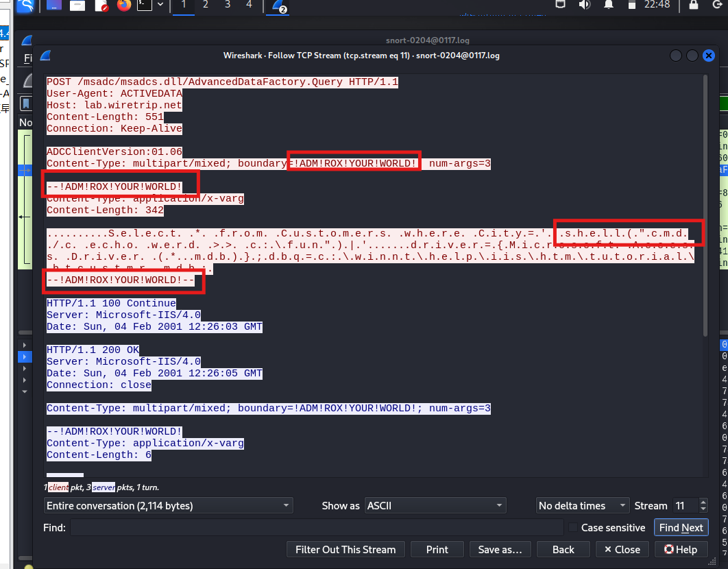Click the resize grip at the dialog's bottom-right corner
The image size is (728, 569).
click(x=712, y=561)
